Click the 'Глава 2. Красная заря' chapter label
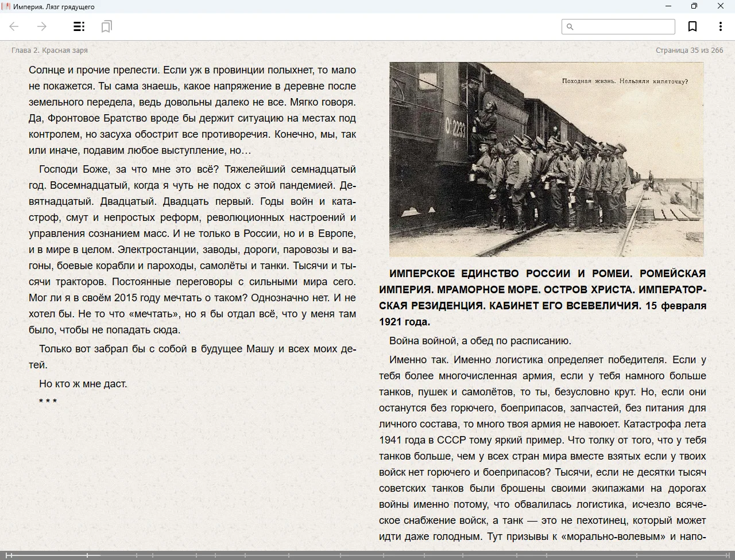Image resolution: width=735 pixels, height=560 pixels. (x=49, y=50)
